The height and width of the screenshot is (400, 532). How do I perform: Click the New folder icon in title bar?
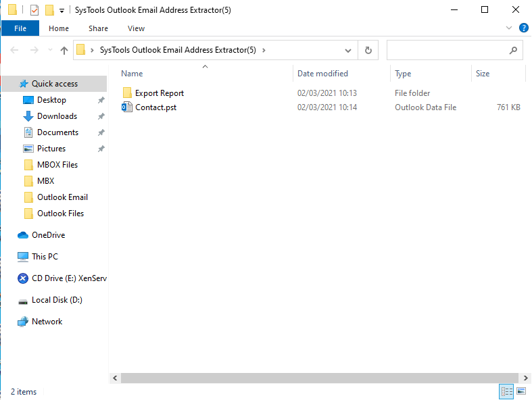pyautogui.click(x=49, y=10)
